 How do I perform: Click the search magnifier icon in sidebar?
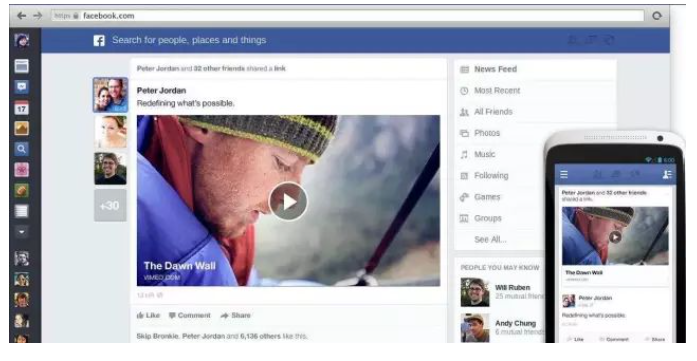click(21, 149)
